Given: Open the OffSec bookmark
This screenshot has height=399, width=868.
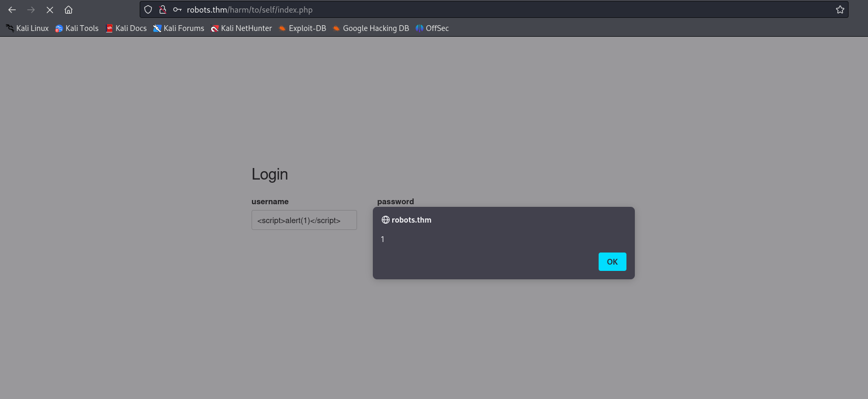Looking at the screenshot, I should [x=432, y=28].
